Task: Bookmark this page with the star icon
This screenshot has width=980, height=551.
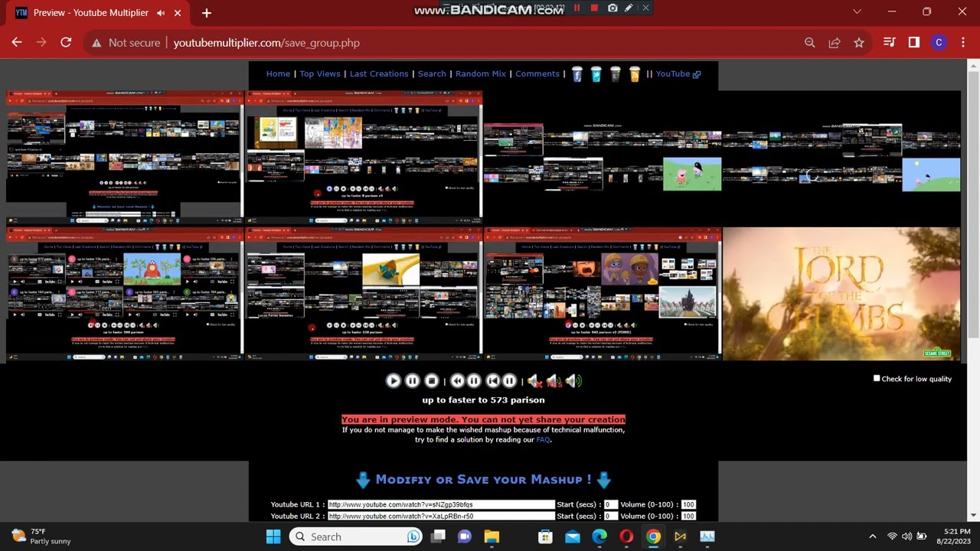Action: point(859,43)
